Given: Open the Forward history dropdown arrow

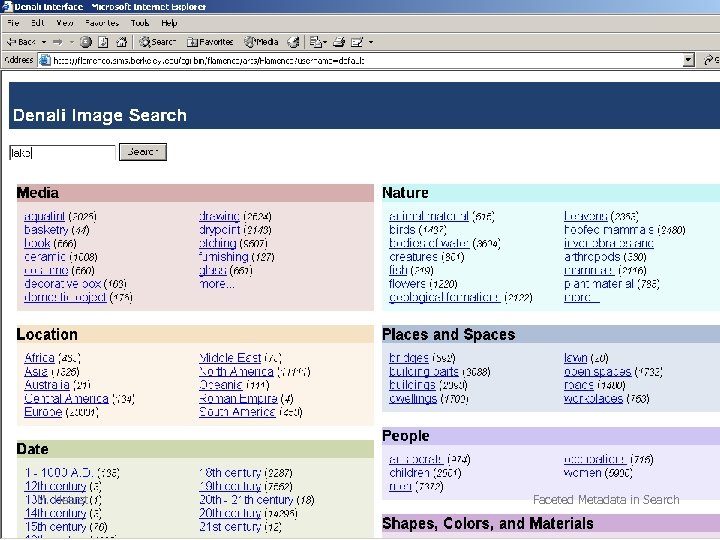Looking at the screenshot, I should (x=72, y=42).
